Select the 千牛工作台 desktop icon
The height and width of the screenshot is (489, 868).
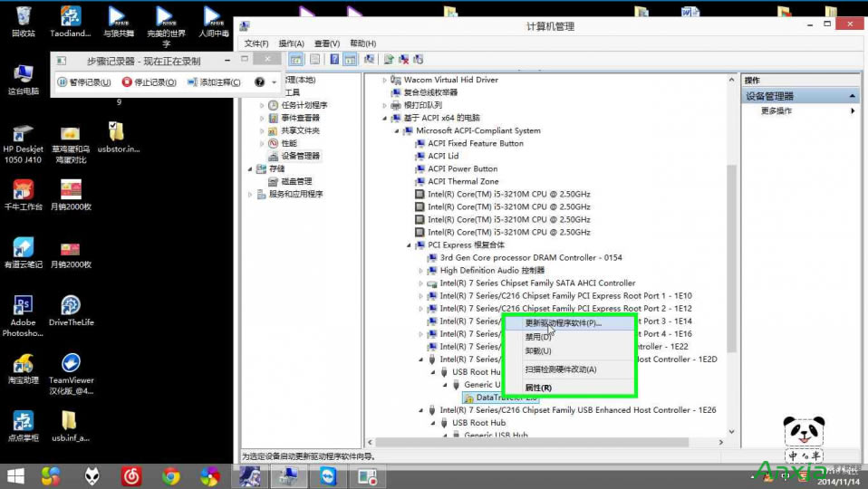(24, 195)
